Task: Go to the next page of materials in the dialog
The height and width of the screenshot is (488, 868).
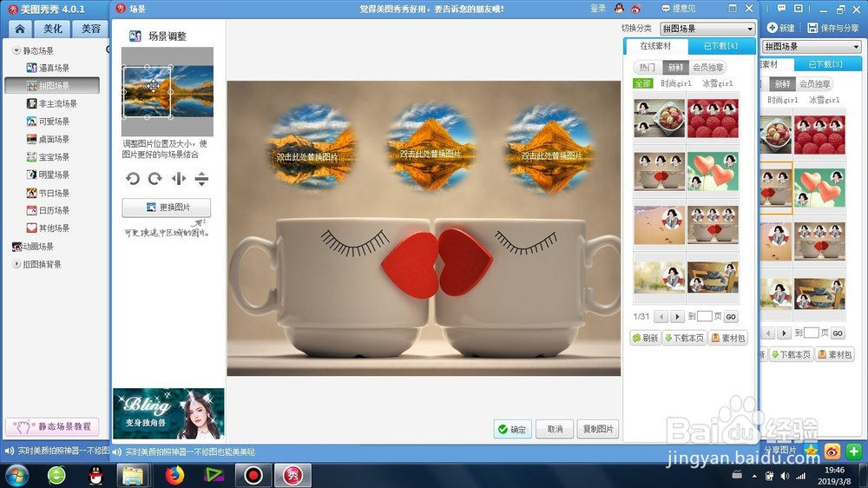Action: pyautogui.click(x=677, y=316)
